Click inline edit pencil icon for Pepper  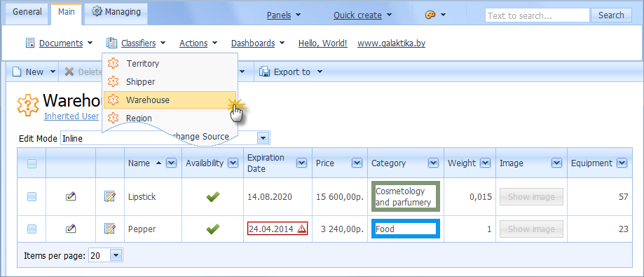pyautogui.click(x=71, y=229)
